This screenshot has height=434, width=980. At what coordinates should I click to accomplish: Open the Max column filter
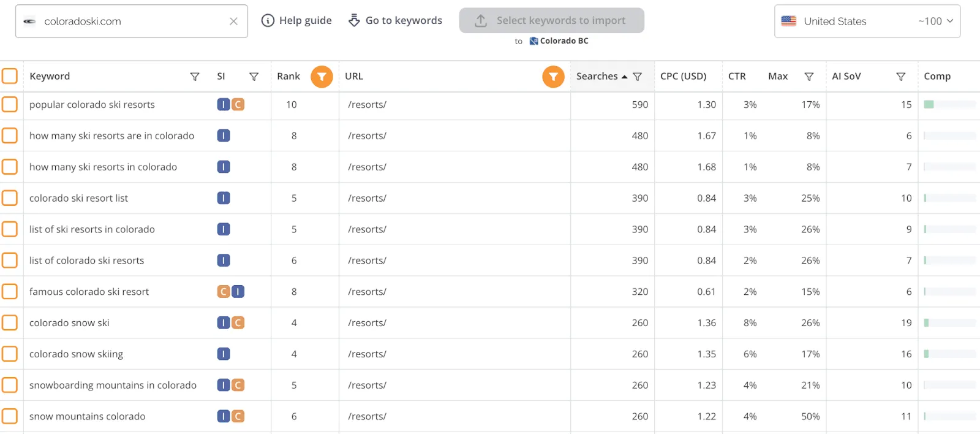809,77
